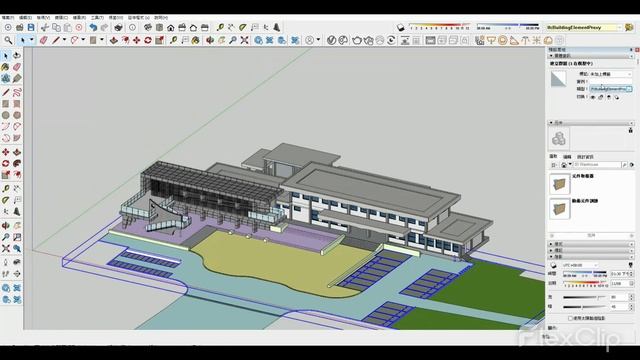Open the Arc tool dropdown arrow
The image size is (640, 360).
tap(83, 40)
